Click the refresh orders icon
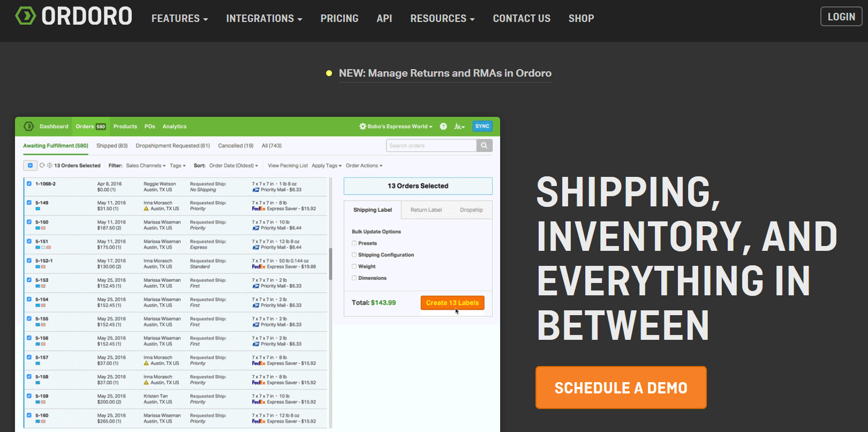The image size is (868, 432). click(42, 166)
